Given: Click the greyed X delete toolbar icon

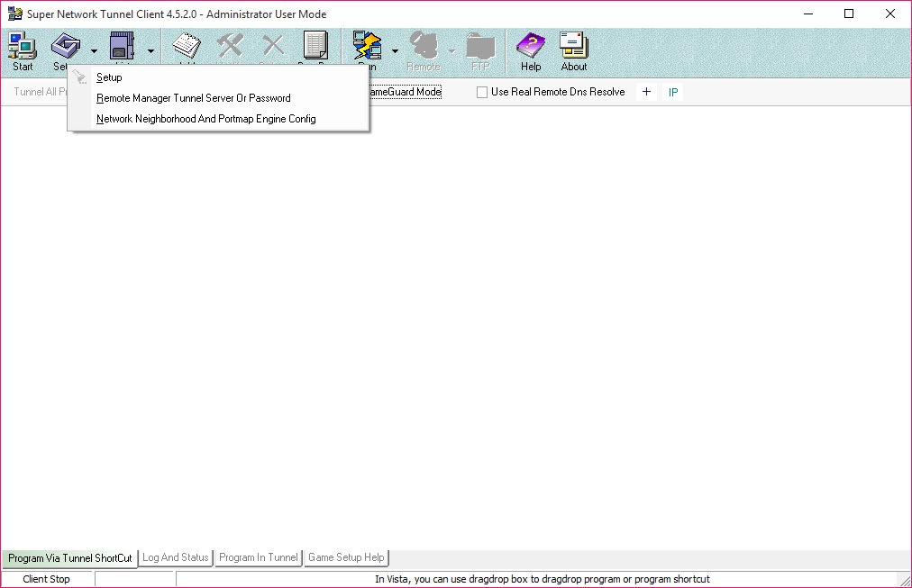Looking at the screenshot, I should coord(273,45).
